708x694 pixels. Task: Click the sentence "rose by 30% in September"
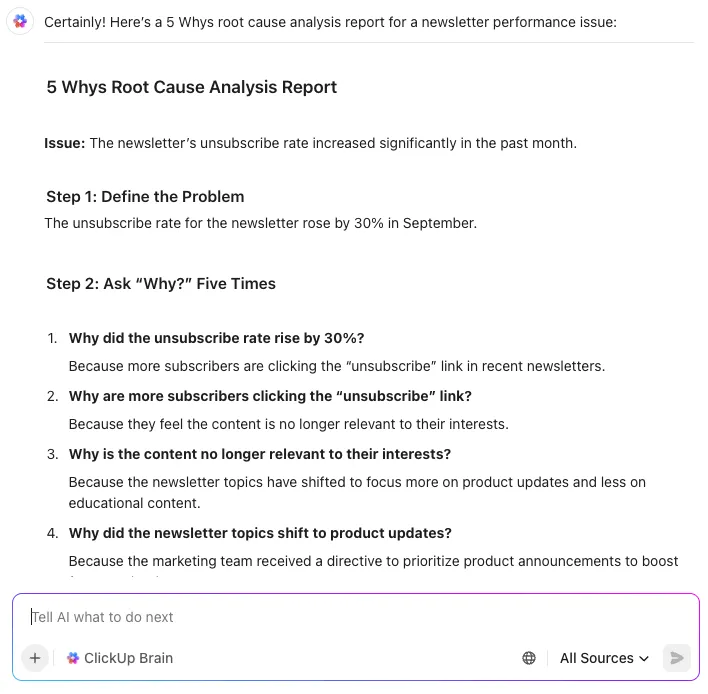pos(261,223)
